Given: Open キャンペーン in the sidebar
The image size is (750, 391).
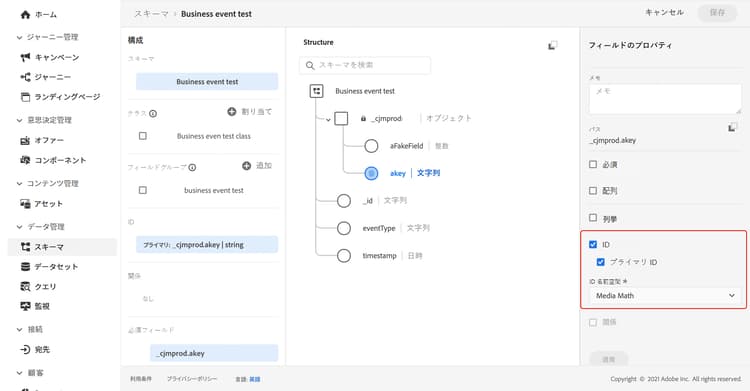Looking at the screenshot, I should click(x=50, y=57).
